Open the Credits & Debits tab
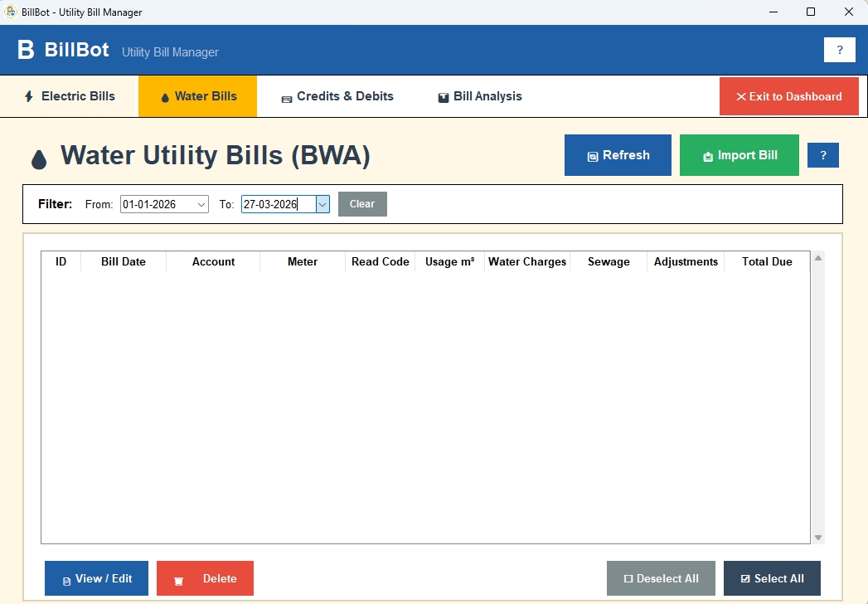868x604 pixels. [x=337, y=96]
